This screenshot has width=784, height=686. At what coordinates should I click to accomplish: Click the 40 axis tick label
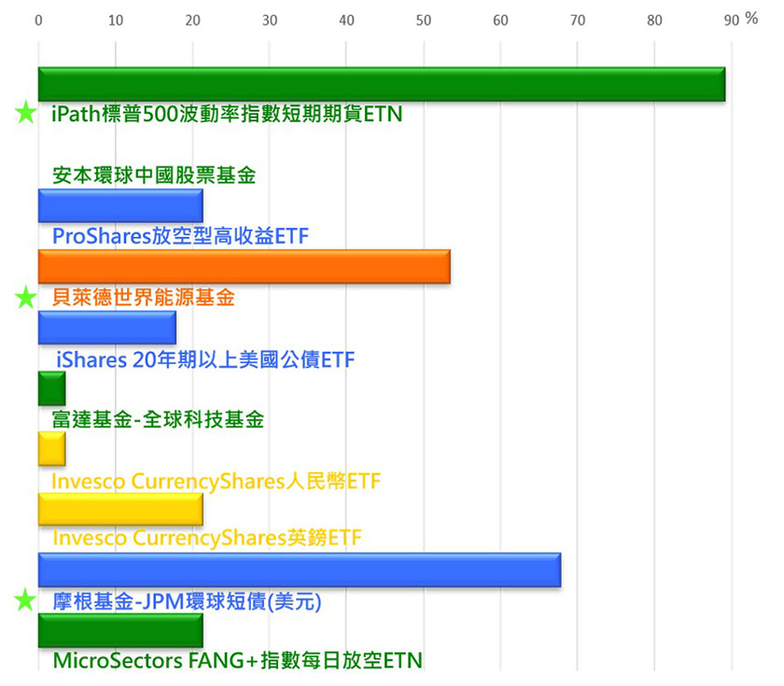click(346, 21)
